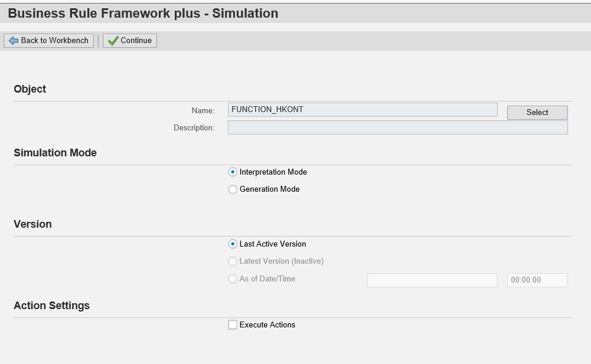Image resolution: width=591 pixels, height=364 pixels.
Task: Click the Business Rule Framework plus title
Action: point(143,13)
